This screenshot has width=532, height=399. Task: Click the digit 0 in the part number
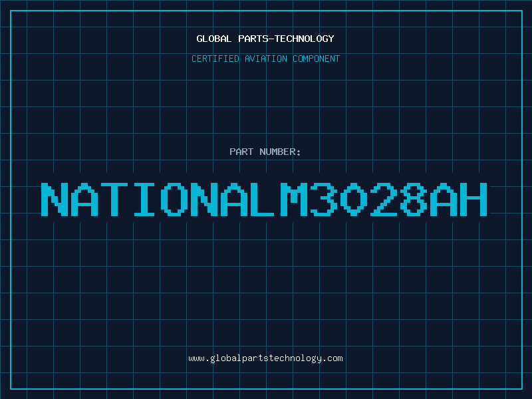[353, 199]
